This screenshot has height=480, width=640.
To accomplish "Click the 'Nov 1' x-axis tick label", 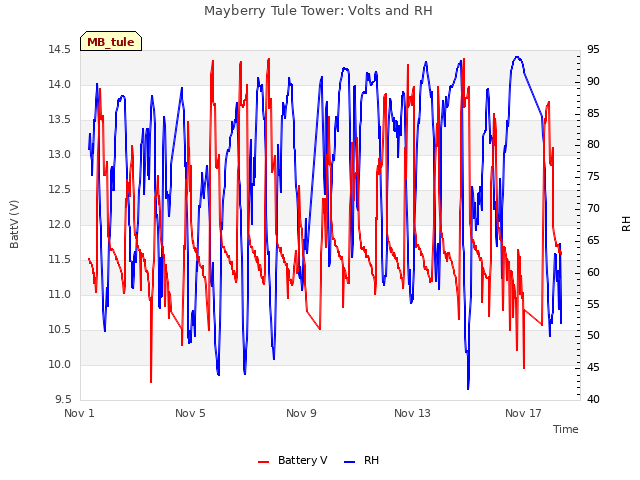I will pos(79,413).
